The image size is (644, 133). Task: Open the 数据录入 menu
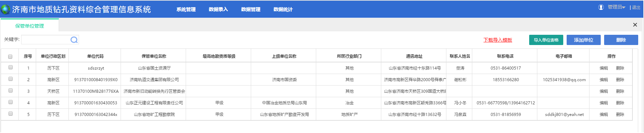(218, 10)
